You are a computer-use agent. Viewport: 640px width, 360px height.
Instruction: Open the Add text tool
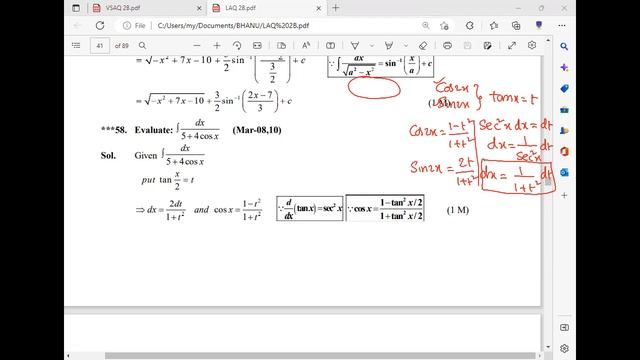coord(330,46)
